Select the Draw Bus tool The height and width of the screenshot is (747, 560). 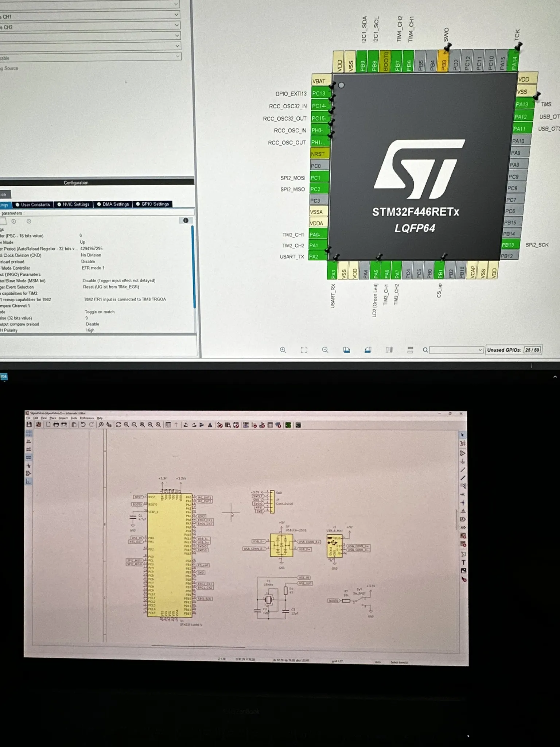[463, 478]
